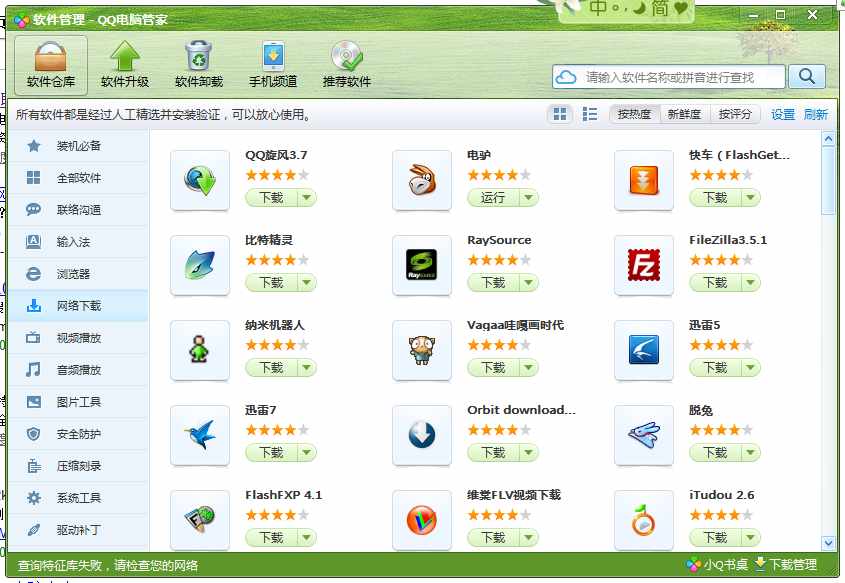Sort software by 按评分 rating
The height and width of the screenshot is (583, 845).
[735, 114]
